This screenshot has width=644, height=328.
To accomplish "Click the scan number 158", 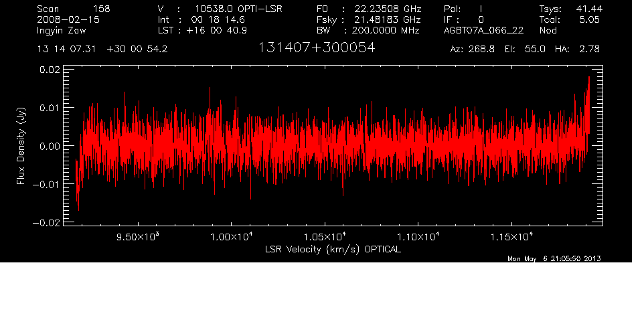I will point(102,9).
